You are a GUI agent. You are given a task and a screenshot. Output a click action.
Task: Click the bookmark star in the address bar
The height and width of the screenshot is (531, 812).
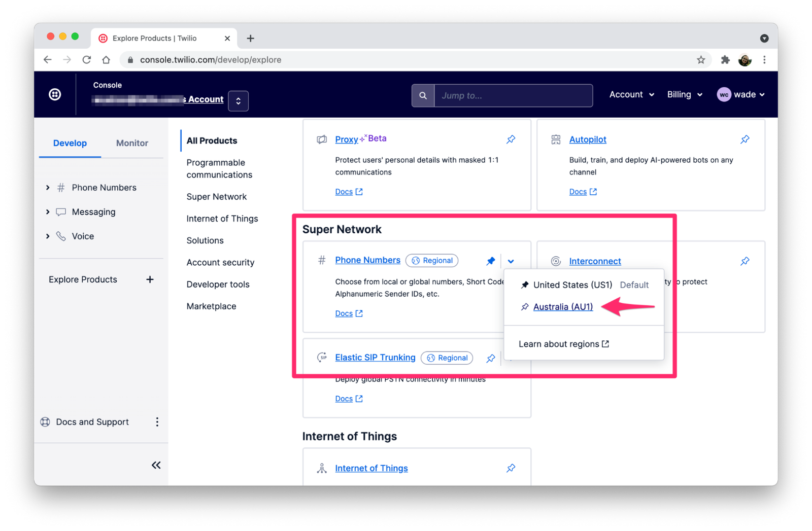pyautogui.click(x=701, y=59)
